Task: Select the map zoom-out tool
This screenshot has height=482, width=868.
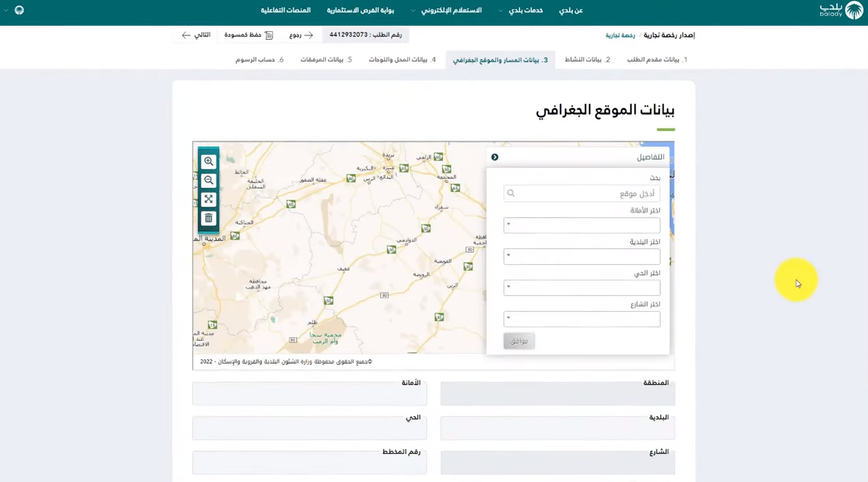Action: pos(209,180)
